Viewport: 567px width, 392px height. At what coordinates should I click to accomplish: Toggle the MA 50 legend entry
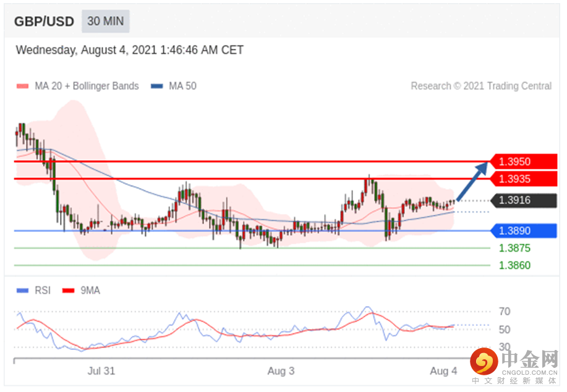point(174,86)
